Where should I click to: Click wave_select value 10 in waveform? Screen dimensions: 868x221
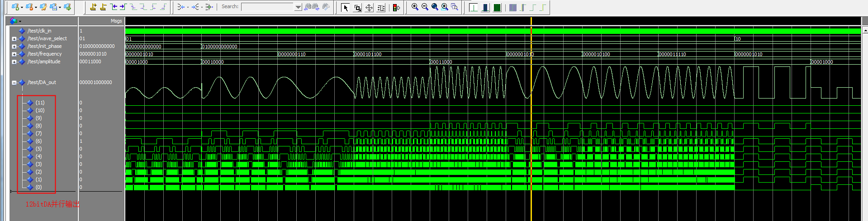point(738,39)
